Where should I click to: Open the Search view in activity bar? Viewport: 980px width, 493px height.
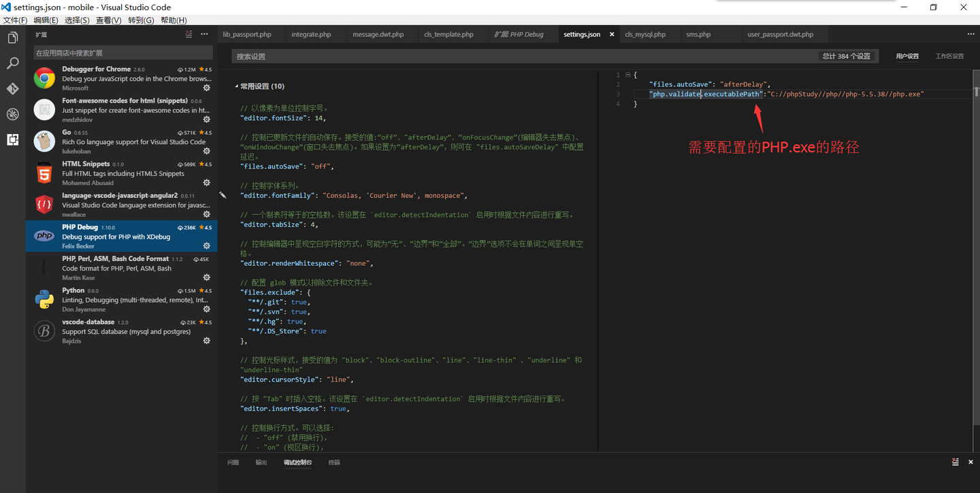pyautogui.click(x=12, y=63)
